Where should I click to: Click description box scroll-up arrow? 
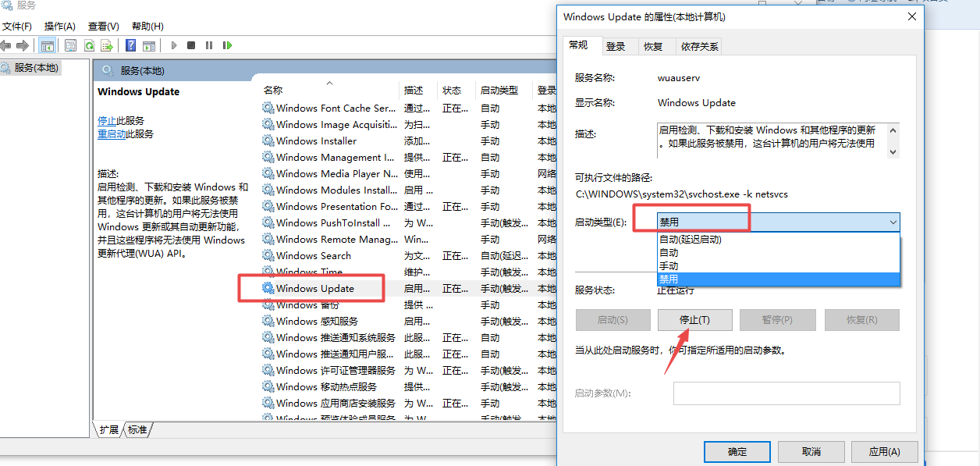893,130
